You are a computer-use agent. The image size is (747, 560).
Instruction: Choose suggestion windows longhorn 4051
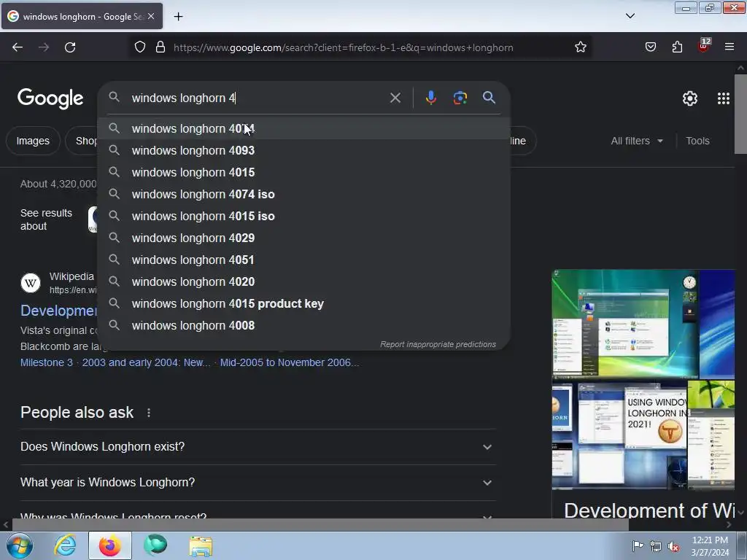[304, 260]
